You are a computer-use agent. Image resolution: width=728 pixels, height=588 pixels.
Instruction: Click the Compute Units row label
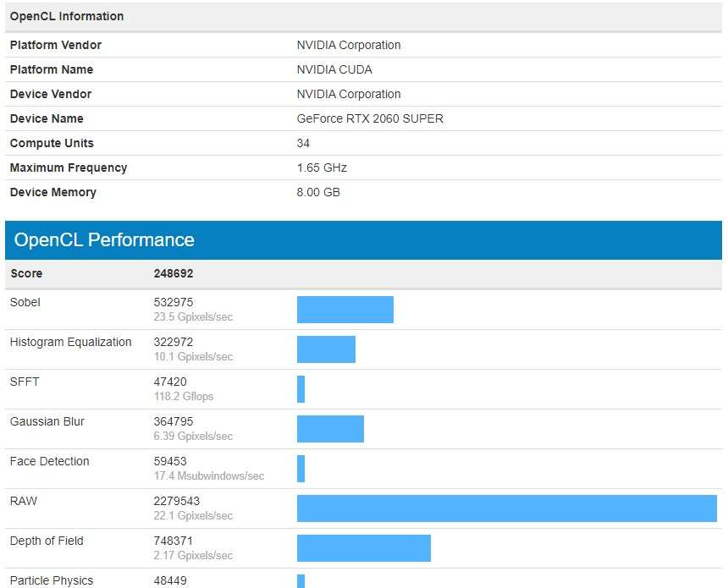[x=52, y=143]
